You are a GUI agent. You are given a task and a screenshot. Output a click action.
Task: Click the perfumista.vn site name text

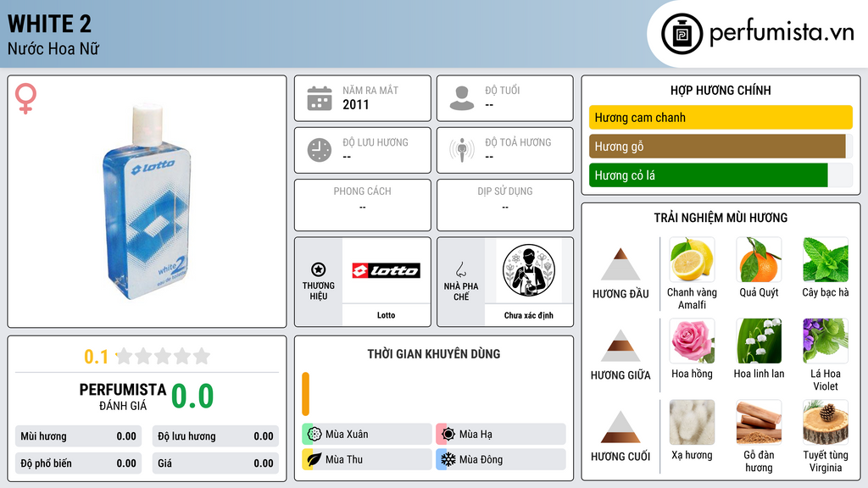pyautogui.click(x=782, y=32)
